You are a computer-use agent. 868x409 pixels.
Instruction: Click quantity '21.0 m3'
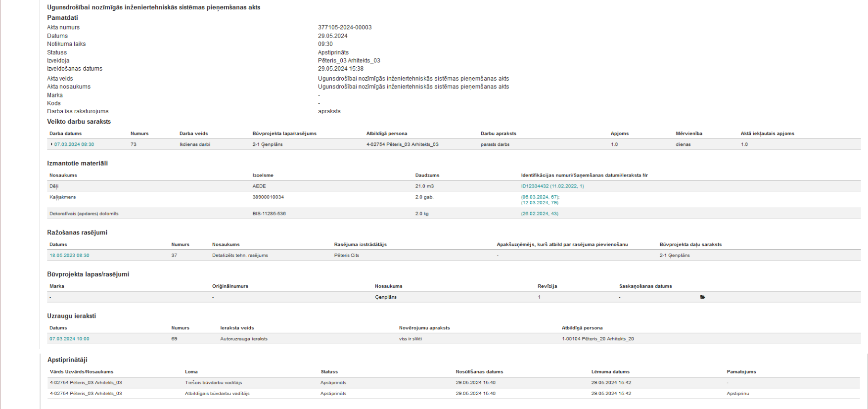point(424,186)
